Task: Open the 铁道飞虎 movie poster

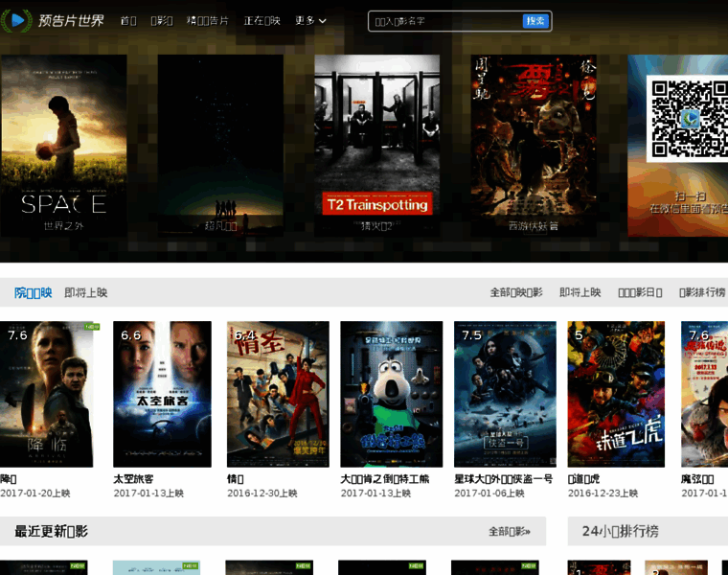Action: [616, 394]
